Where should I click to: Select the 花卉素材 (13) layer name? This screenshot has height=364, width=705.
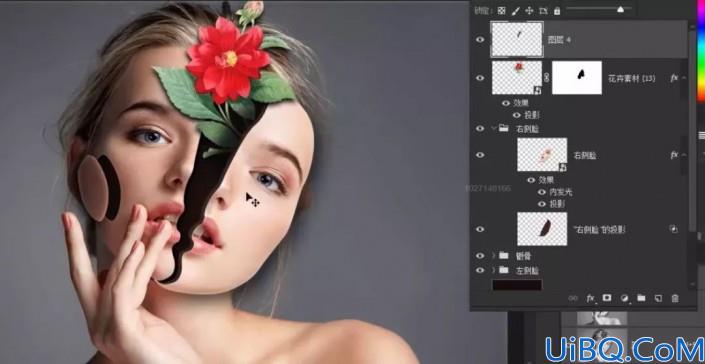(631, 78)
